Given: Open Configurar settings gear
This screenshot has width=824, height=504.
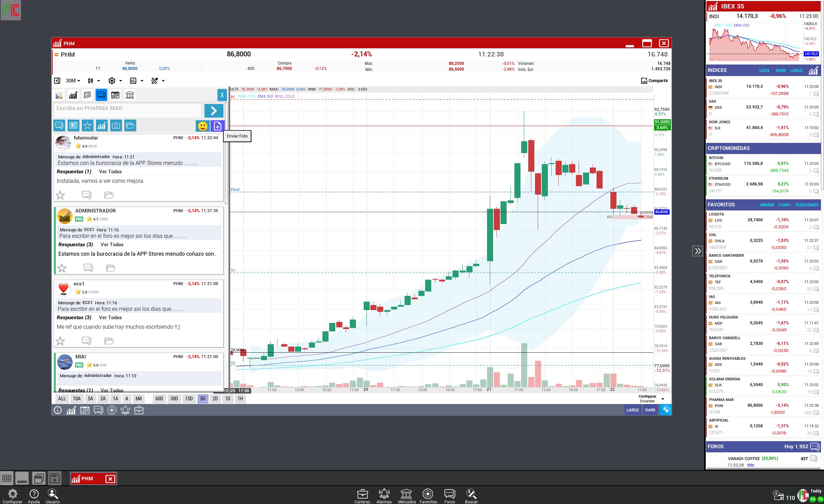Looking at the screenshot, I should [x=13, y=496].
